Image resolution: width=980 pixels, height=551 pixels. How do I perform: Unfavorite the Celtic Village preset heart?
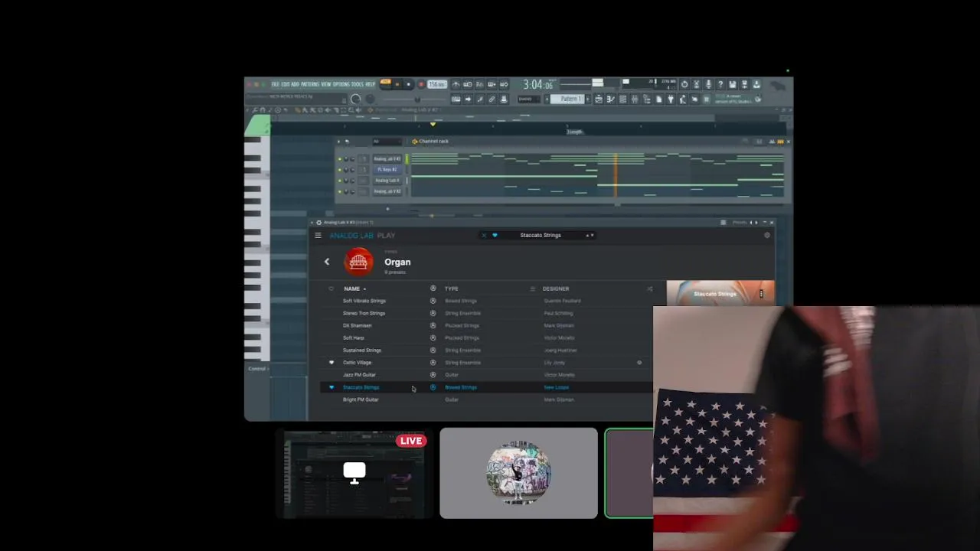tap(332, 362)
